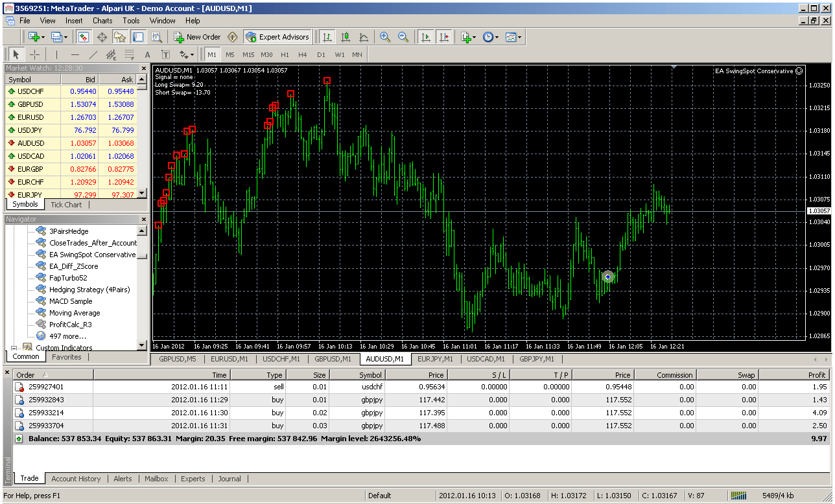Switch to the Favorites tab in Navigator

coord(67,357)
